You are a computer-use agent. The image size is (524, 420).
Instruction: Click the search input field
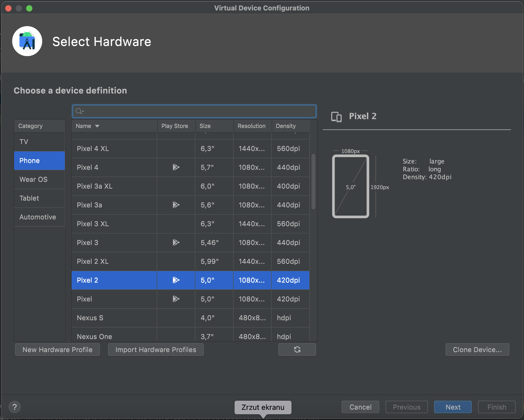tap(194, 111)
